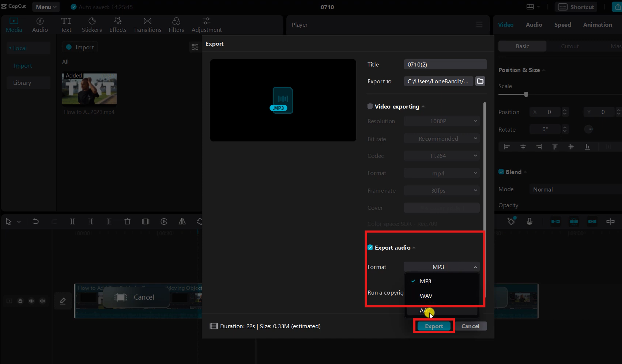Select the split clip tool
The image size is (622, 364).
tap(72, 221)
